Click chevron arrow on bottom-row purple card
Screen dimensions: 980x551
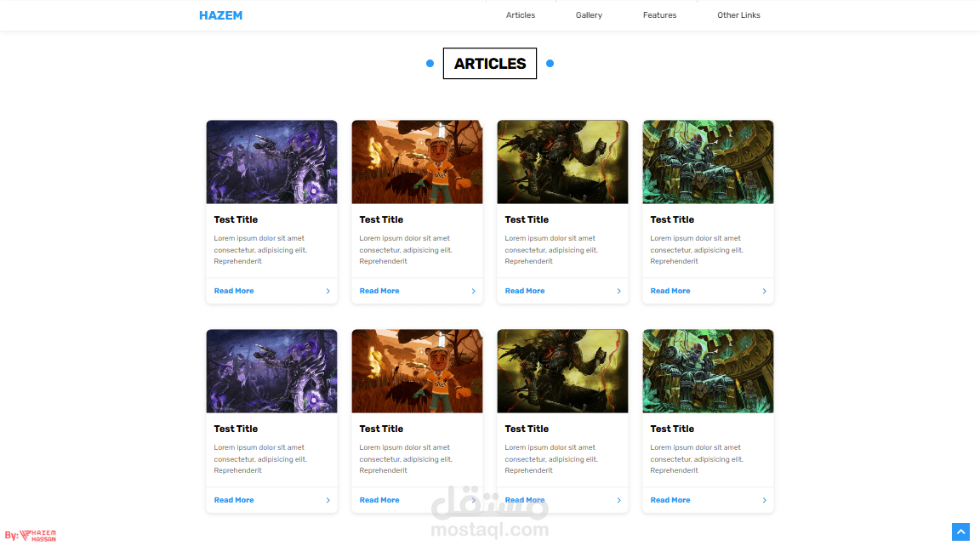328,500
